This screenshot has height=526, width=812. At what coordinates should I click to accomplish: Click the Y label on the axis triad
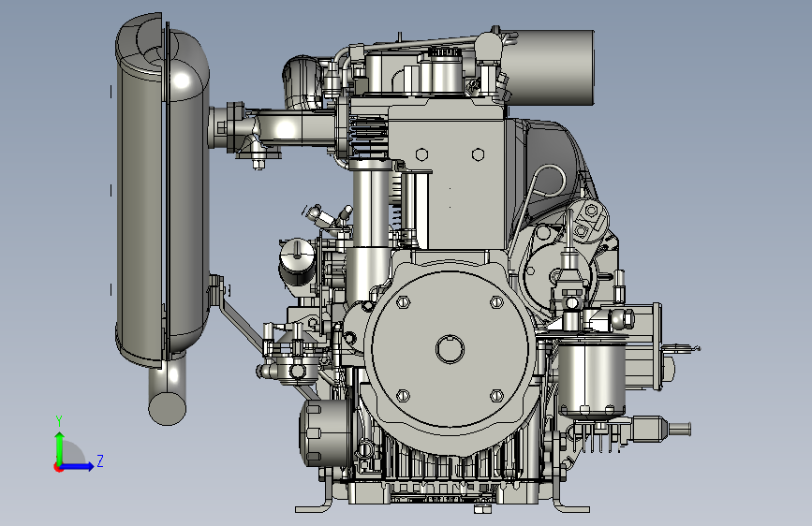point(59,421)
